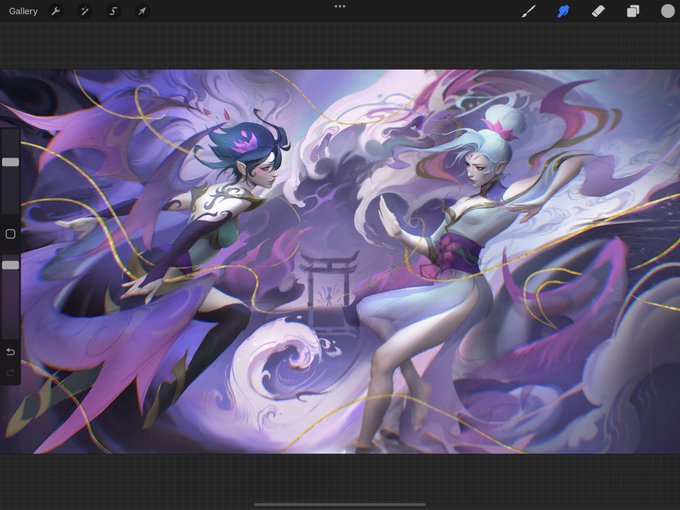Viewport: 680px width, 510px height.
Task: Activate the Selection S-shaped tool
Action: (113, 11)
